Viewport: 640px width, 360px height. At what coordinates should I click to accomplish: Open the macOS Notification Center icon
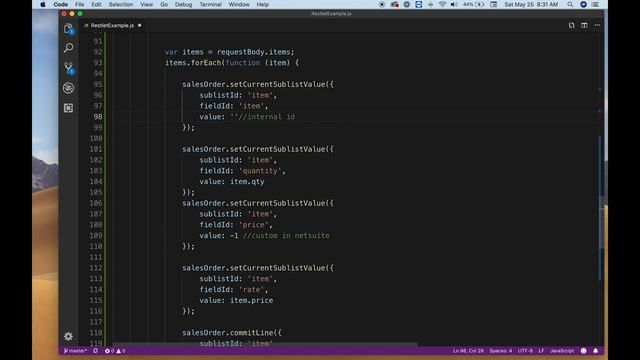(x=596, y=4)
